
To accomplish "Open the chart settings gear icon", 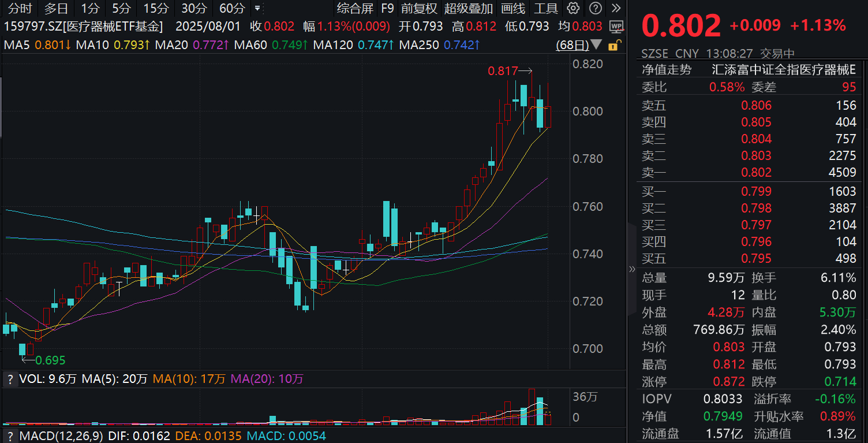I will pyautogui.click(x=573, y=9).
